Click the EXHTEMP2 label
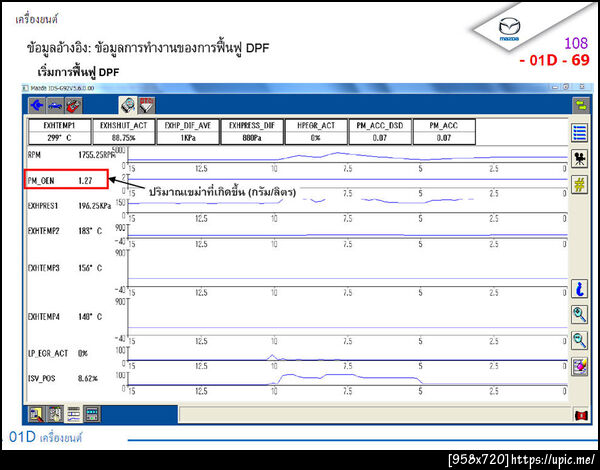The height and width of the screenshot is (470, 600). (x=44, y=231)
